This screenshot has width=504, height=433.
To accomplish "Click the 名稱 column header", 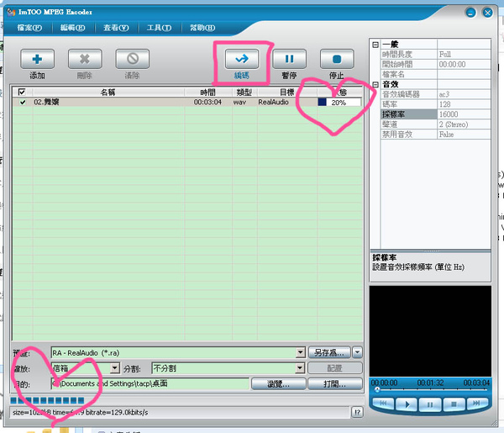I will click(x=108, y=92).
